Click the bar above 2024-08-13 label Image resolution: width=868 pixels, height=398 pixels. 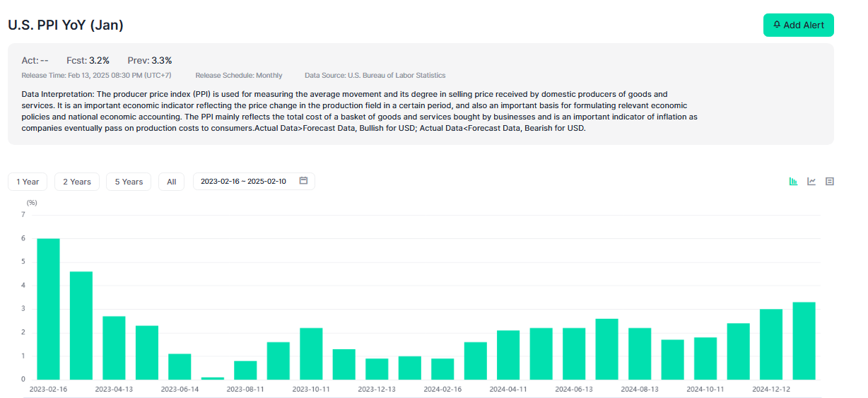640,353
